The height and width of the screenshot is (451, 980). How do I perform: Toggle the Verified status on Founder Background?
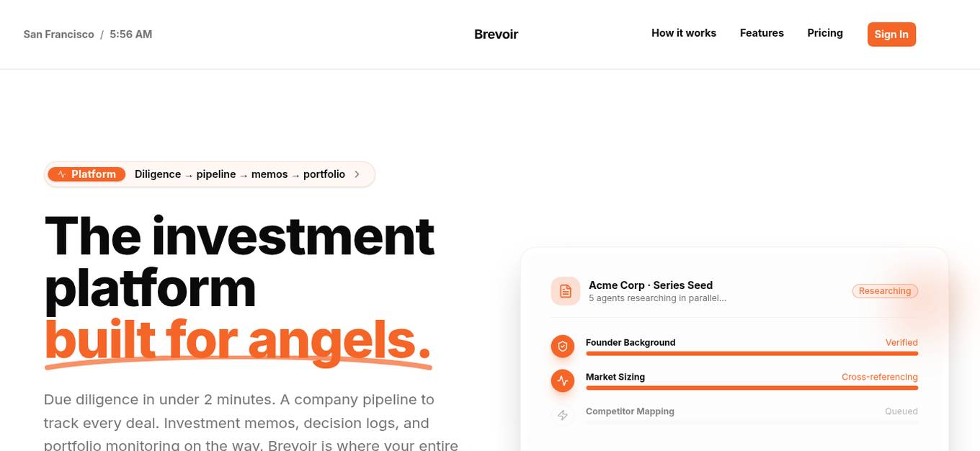tap(901, 342)
